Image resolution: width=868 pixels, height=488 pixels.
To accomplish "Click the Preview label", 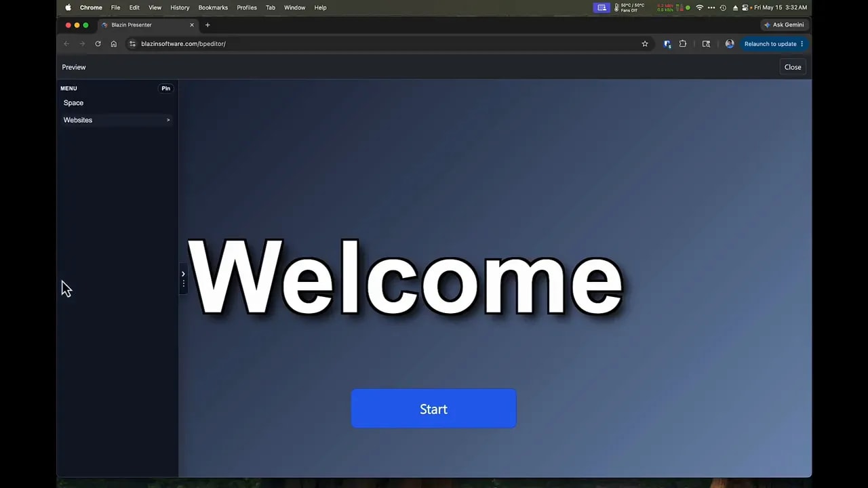I will coord(74,67).
